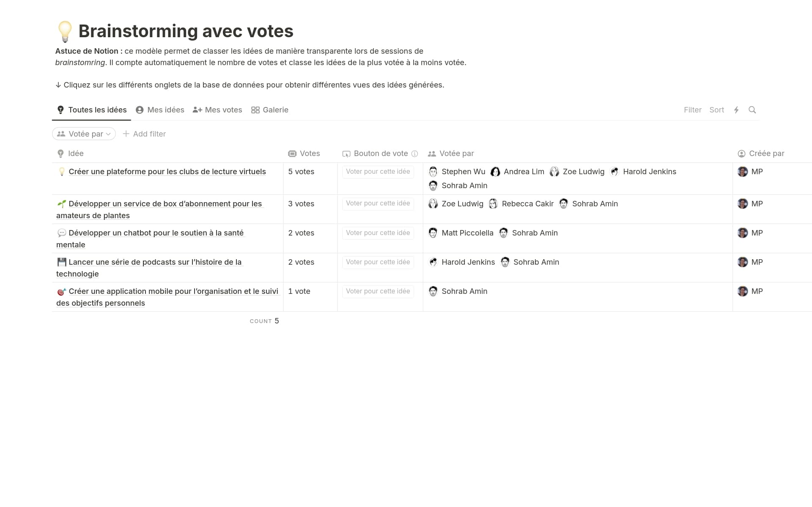The width and height of the screenshot is (812, 507).
Task: Switch to the Galerie view tab
Action: tap(270, 110)
